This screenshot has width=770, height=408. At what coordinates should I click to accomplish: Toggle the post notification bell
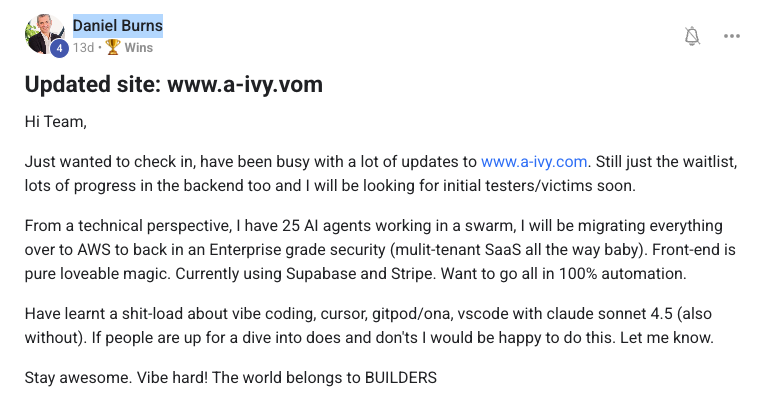692,36
